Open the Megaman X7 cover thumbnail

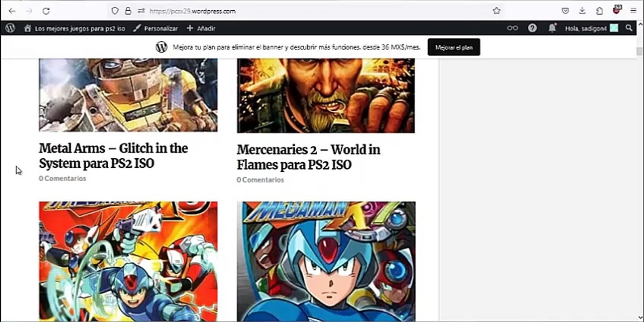click(x=326, y=261)
